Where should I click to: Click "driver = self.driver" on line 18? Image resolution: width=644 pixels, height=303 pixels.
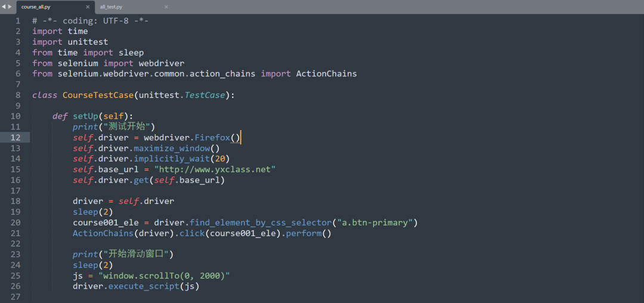pyautogui.click(x=123, y=201)
